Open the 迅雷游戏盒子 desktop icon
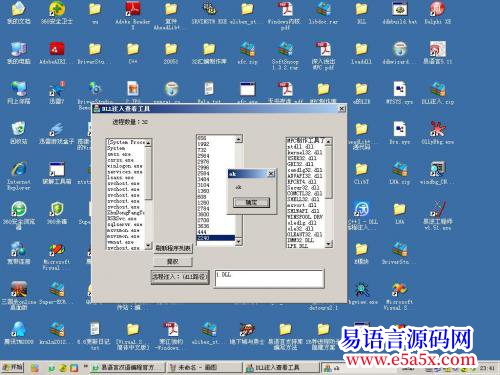Screen dimensions: 500x375 57,133
